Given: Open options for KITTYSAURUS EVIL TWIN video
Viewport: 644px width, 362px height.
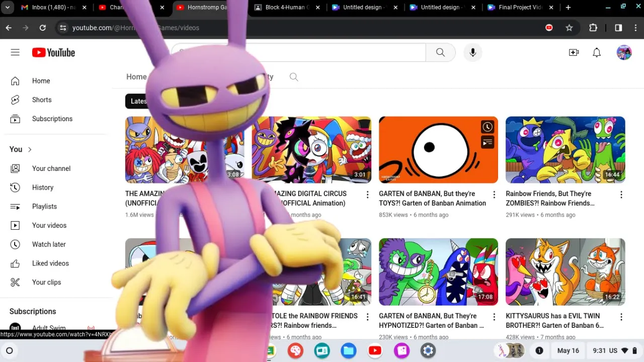Looking at the screenshot, I should [621, 317].
